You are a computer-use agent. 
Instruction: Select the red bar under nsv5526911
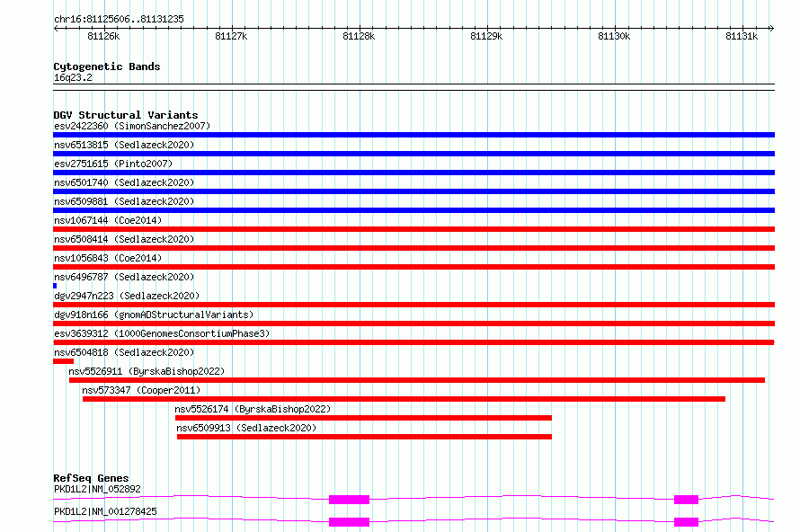point(417,380)
